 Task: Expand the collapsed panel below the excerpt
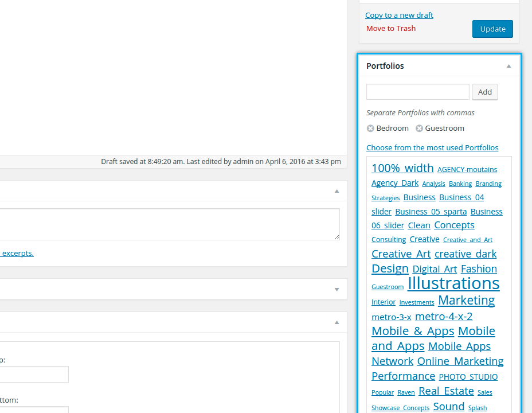point(337,289)
